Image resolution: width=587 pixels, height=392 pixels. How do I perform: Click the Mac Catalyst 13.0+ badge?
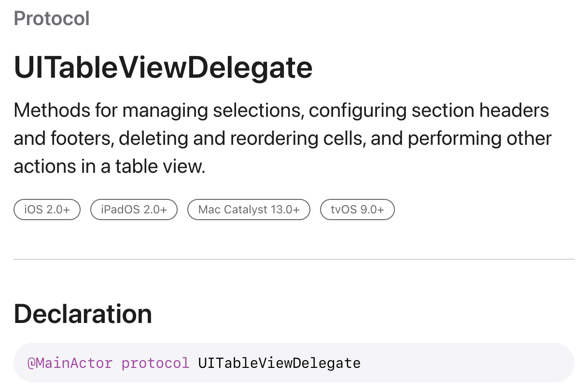point(249,210)
